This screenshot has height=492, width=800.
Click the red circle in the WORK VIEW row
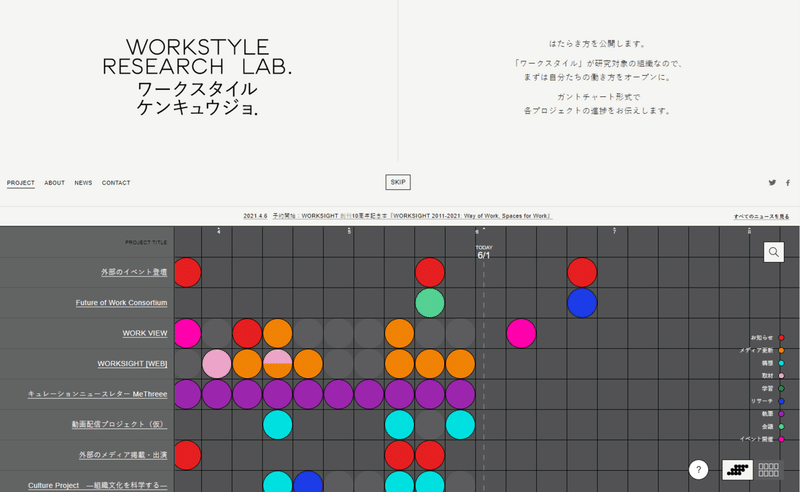[247, 333]
